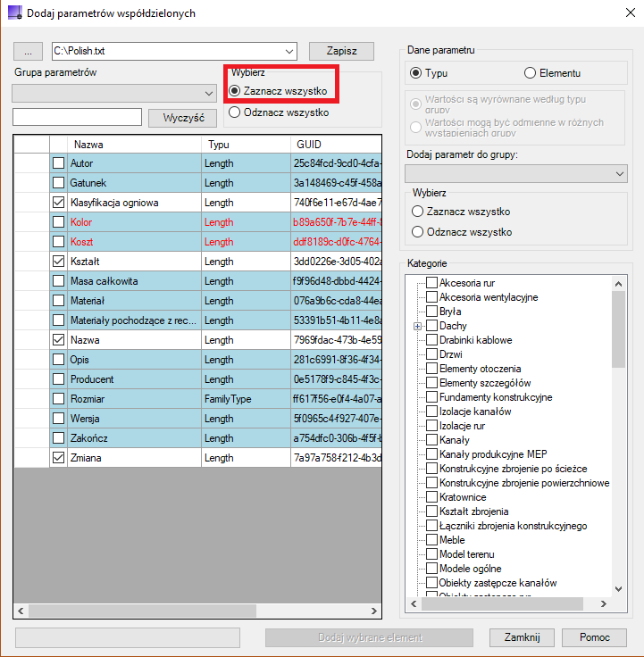Check the Kratownice category

point(431,496)
